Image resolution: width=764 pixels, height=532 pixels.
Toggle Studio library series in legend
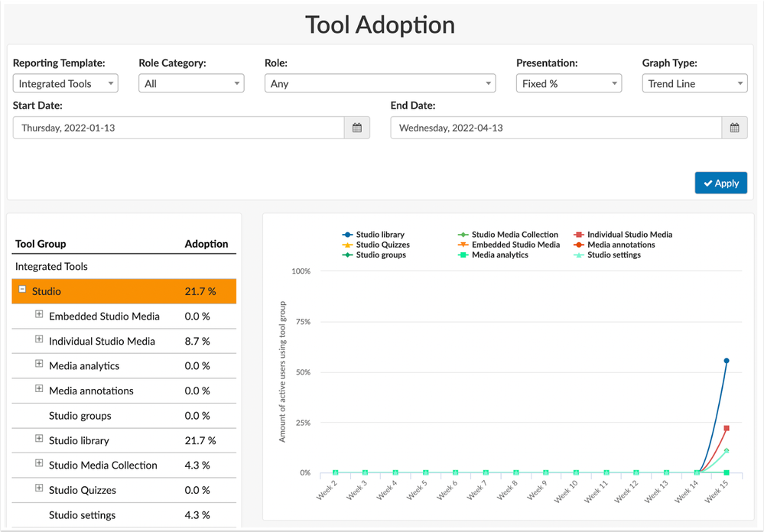(x=373, y=235)
